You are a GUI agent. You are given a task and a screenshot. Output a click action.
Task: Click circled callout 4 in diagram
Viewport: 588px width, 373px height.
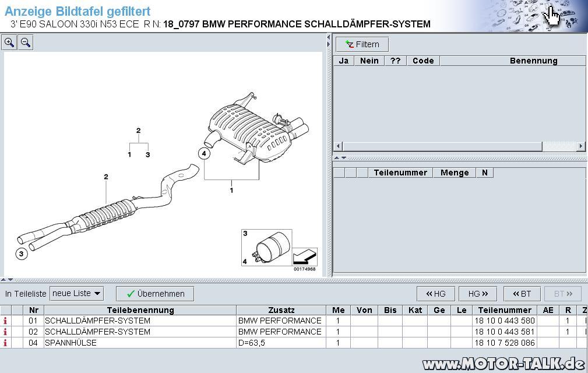[x=204, y=153]
